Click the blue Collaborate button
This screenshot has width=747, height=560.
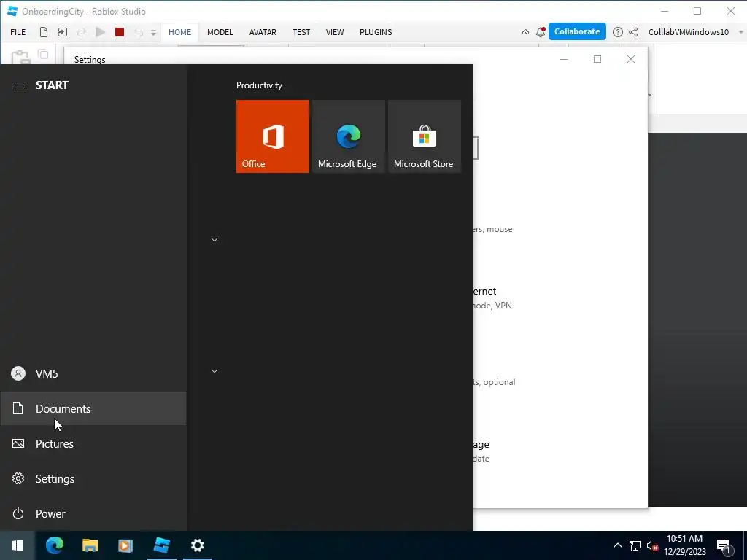point(577,31)
